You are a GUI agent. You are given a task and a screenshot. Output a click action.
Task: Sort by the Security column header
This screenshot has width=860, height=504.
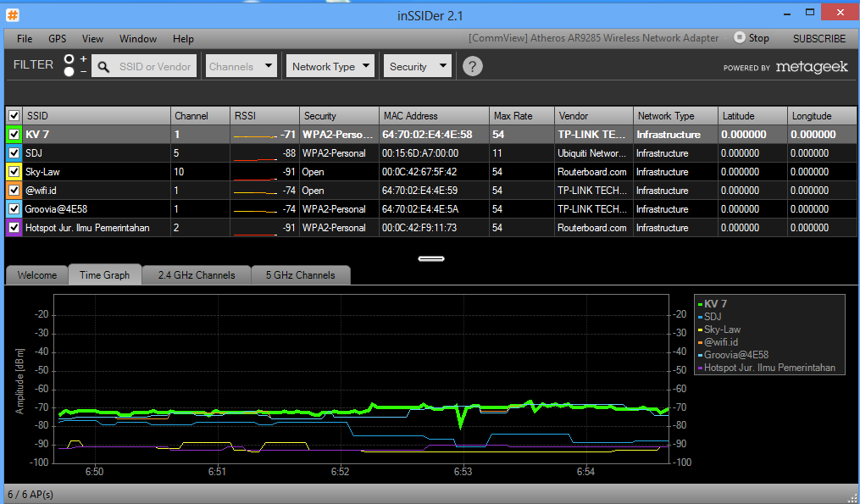(x=340, y=116)
